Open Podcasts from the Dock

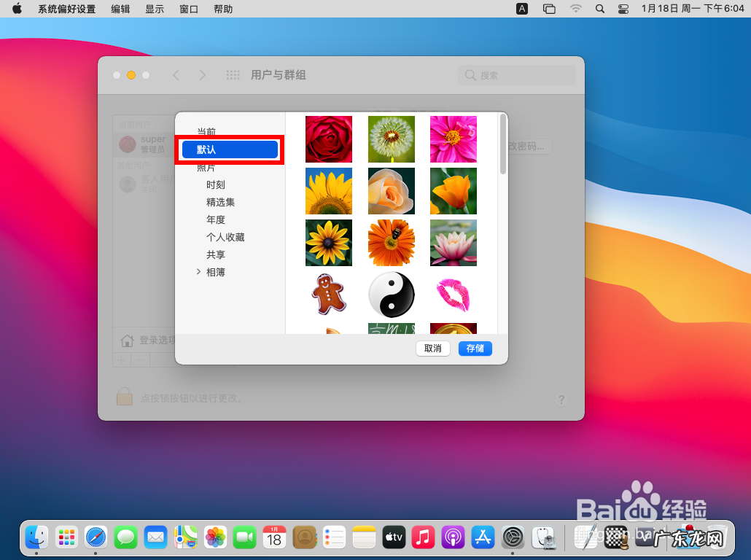click(x=453, y=537)
